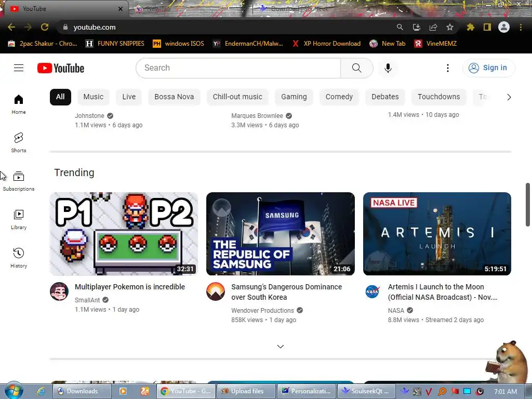Switch to Personalization taskbar window
Image resolution: width=532 pixels, height=399 pixels.
[307, 391]
